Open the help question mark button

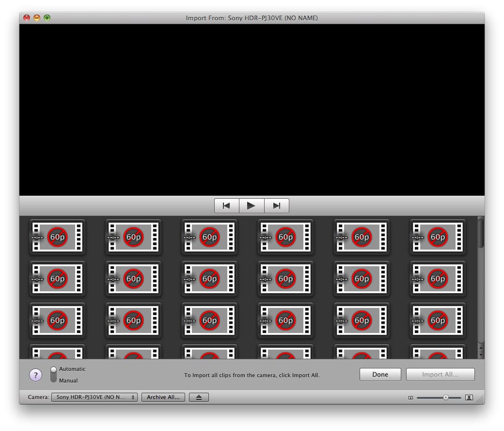pyautogui.click(x=36, y=375)
